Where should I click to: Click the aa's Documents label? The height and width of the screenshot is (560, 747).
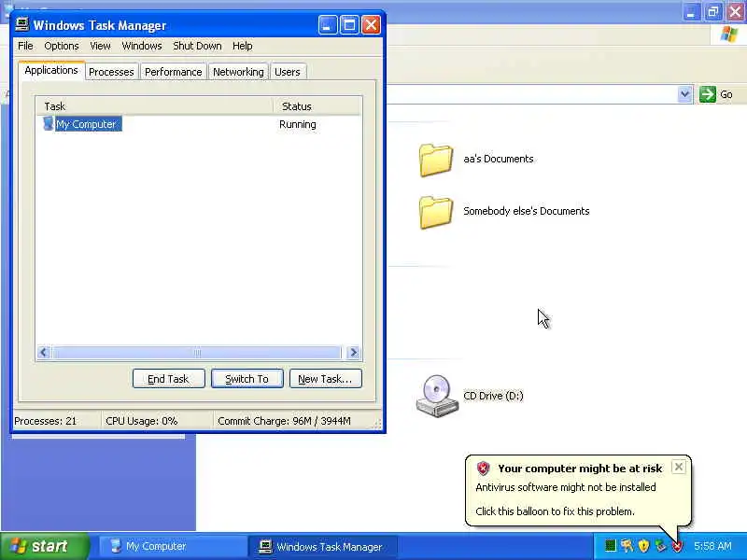coord(499,159)
